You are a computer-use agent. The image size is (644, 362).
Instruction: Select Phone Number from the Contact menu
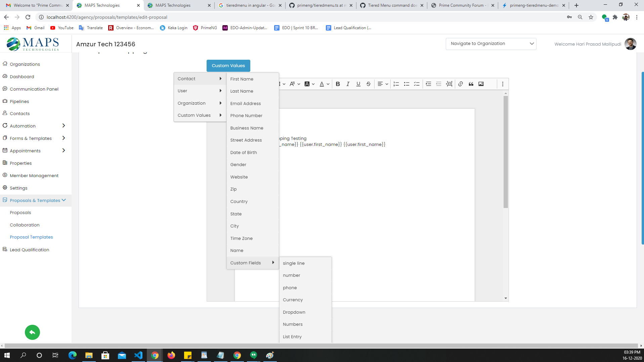coord(246,115)
